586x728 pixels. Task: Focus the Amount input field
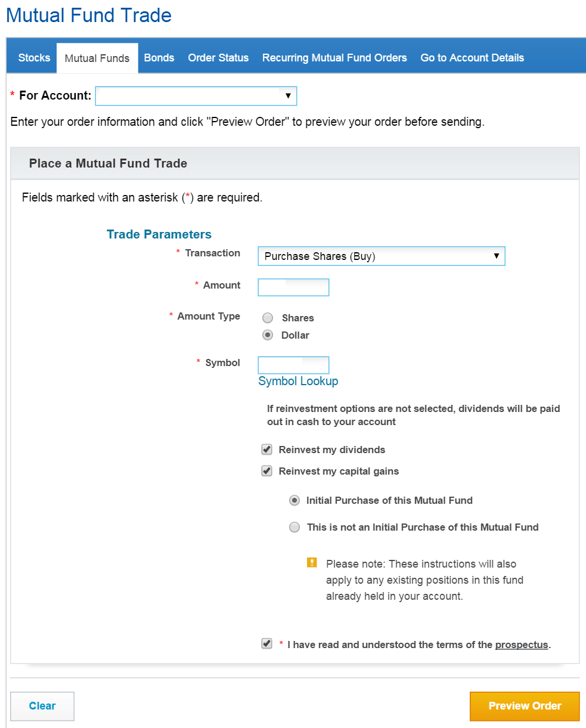[293, 287]
